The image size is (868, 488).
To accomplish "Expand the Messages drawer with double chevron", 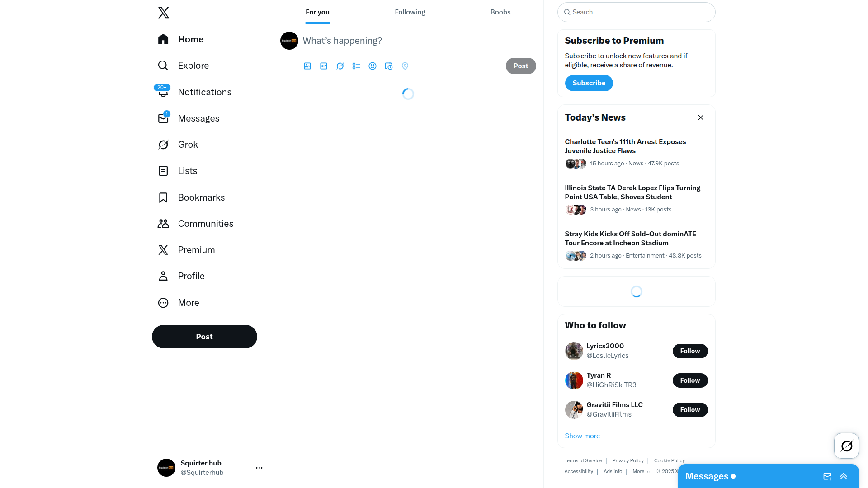I will pyautogui.click(x=844, y=476).
